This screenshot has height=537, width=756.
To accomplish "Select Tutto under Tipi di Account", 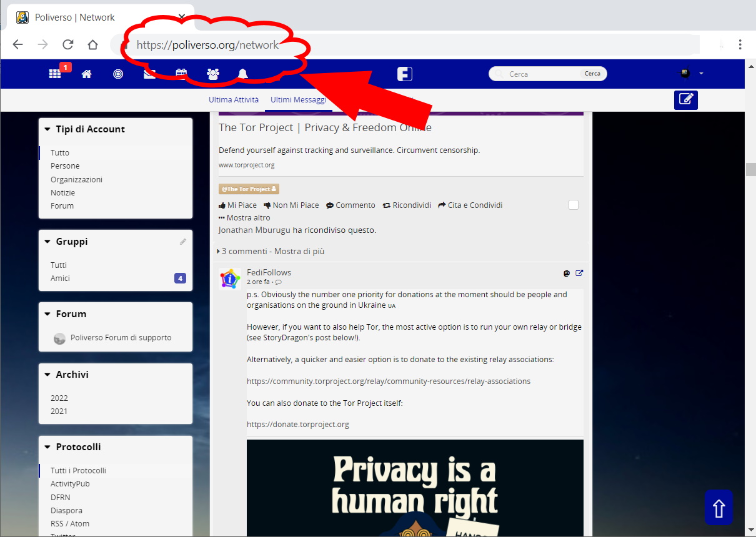I will pos(60,153).
